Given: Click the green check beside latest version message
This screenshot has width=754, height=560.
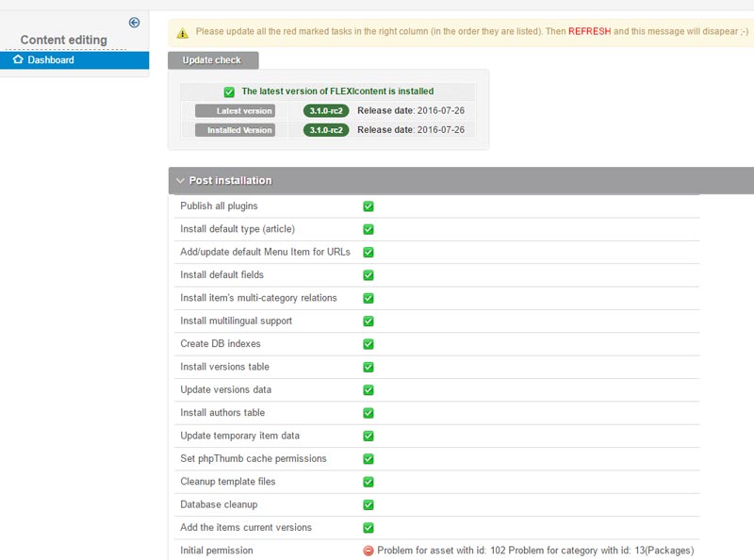Looking at the screenshot, I should click(x=229, y=91).
